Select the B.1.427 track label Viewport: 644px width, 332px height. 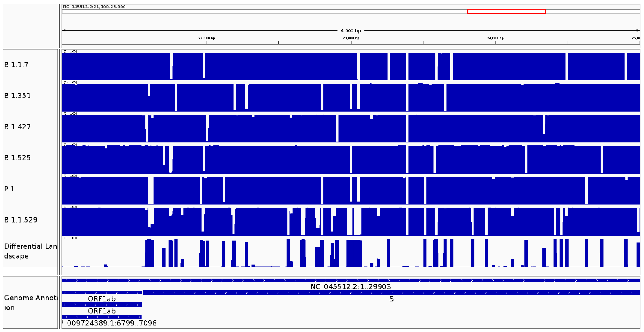click(x=17, y=127)
